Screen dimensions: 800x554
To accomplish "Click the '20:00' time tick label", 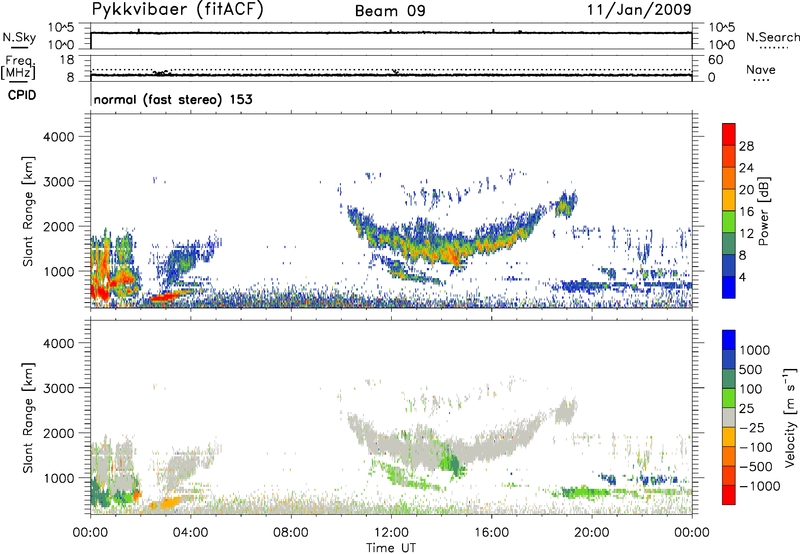I will click(592, 533).
